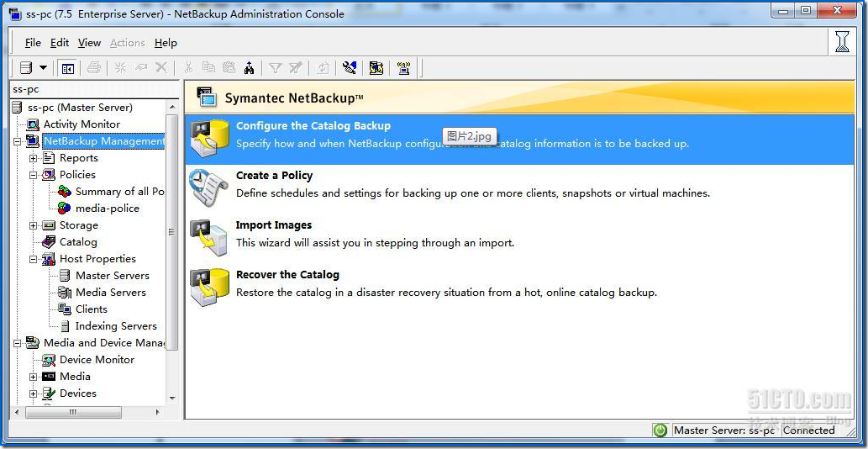The width and height of the screenshot is (868, 449).
Task: Click the Policies icon in the tree
Action: pos(50,175)
